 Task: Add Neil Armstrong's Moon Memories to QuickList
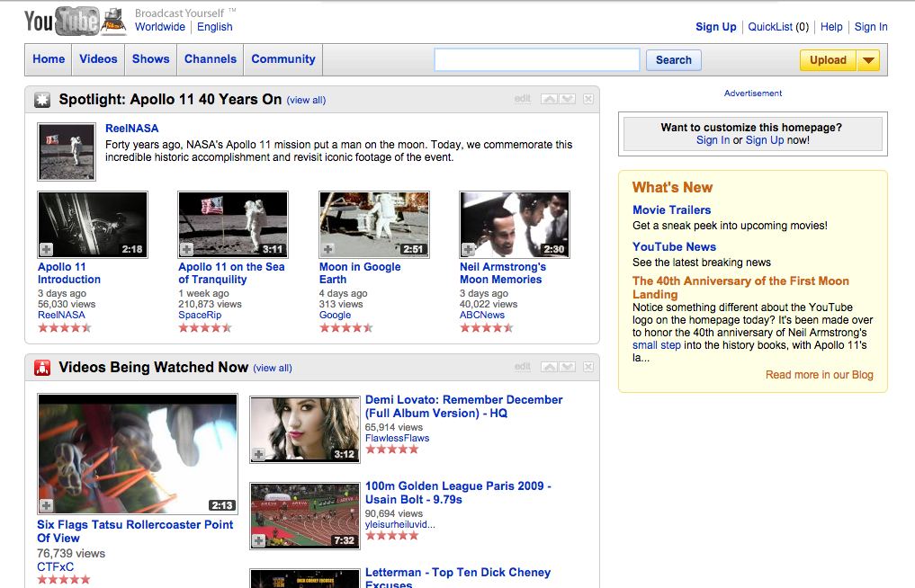tap(468, 250)
